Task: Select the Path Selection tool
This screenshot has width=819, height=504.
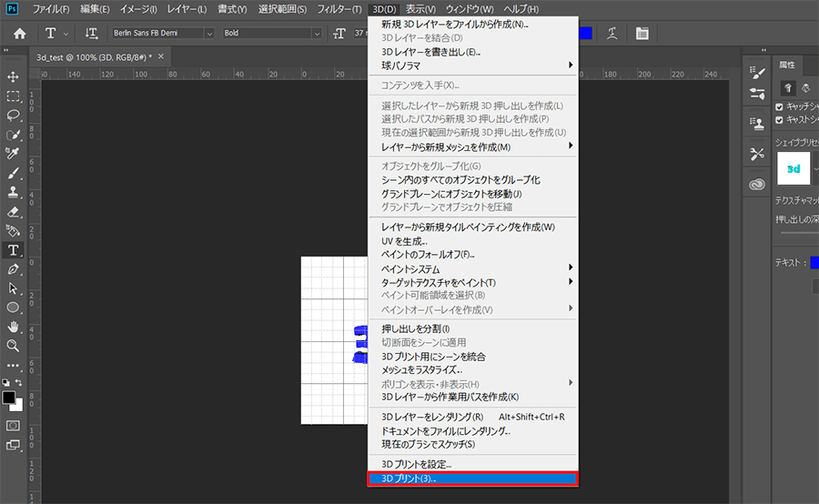Action: 13,288
